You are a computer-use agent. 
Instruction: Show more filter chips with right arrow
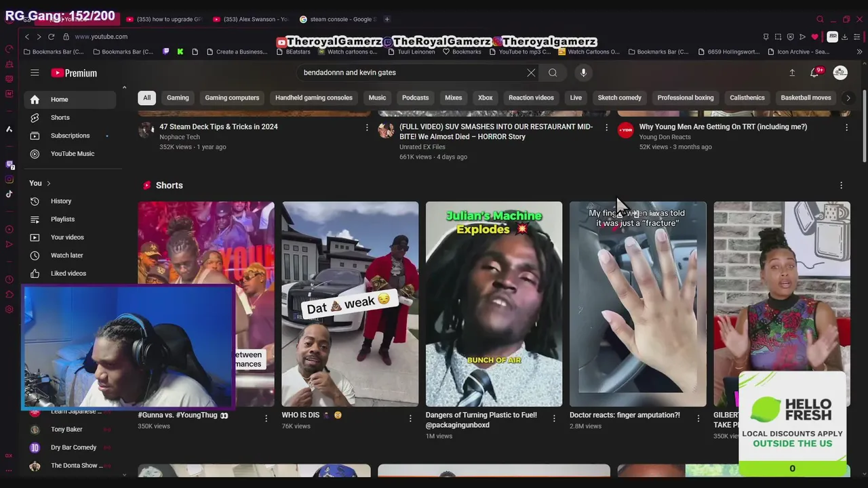click(x=848, y=98)
